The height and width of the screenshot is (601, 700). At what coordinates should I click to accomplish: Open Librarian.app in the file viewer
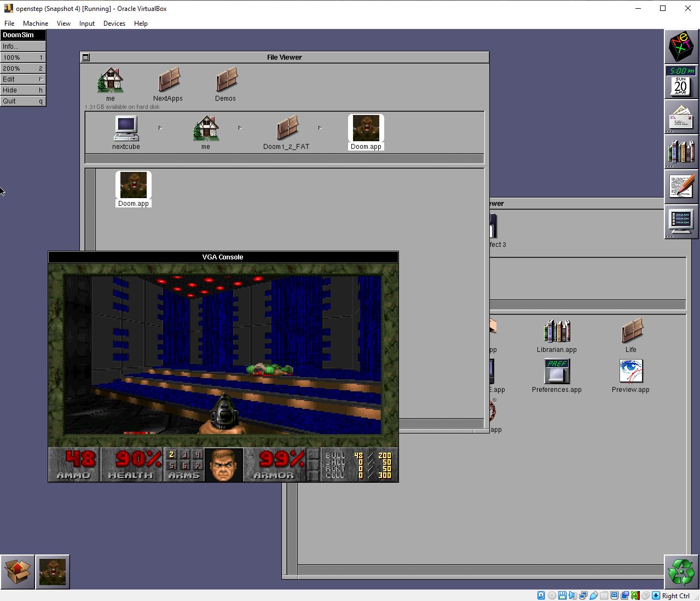click(557, 332)
